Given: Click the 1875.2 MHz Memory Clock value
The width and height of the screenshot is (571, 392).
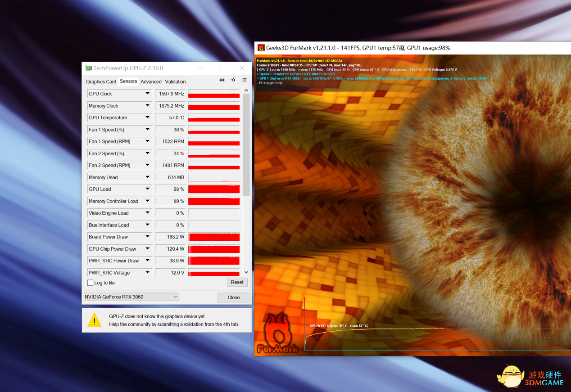Looking at the screenshot, I should (x=171, y=106).
